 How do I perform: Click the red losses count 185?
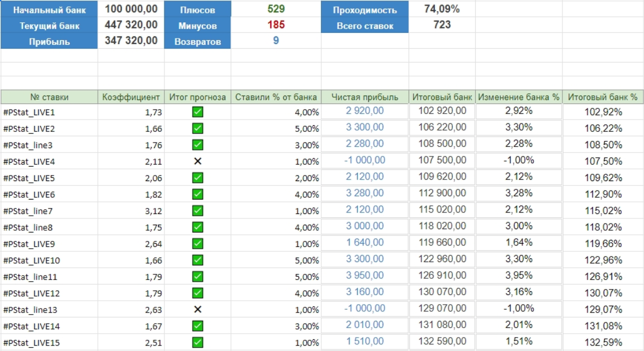pos(276,25)
